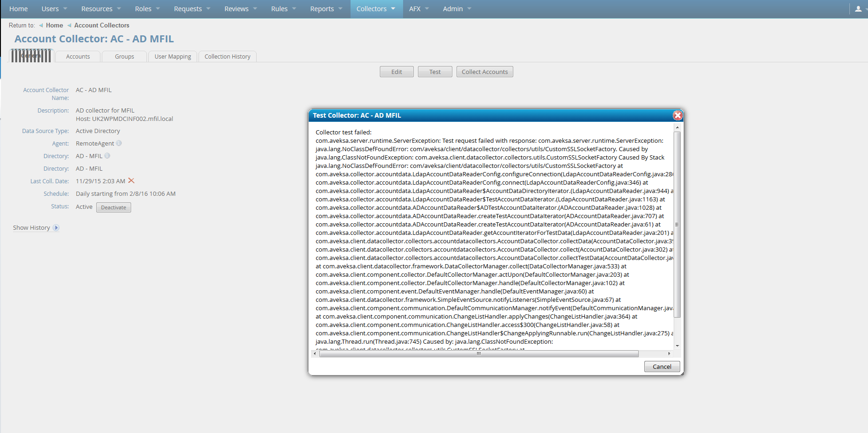Click the back arrow before Account Collectors breadcrumb
868x433 pixels.
tap(69, 26)
